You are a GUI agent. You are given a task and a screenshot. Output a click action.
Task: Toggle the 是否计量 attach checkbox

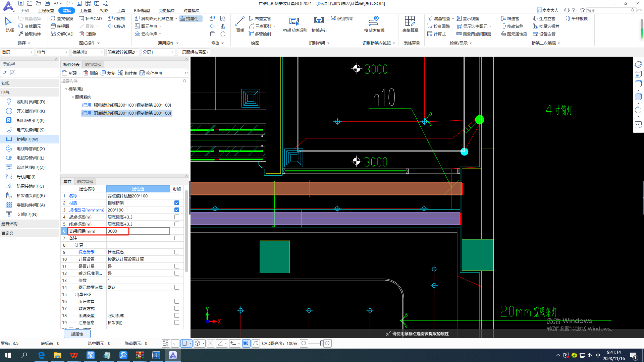point(177,266)
